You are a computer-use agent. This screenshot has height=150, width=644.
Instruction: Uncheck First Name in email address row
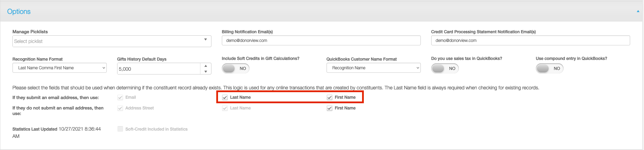(330, 97)
